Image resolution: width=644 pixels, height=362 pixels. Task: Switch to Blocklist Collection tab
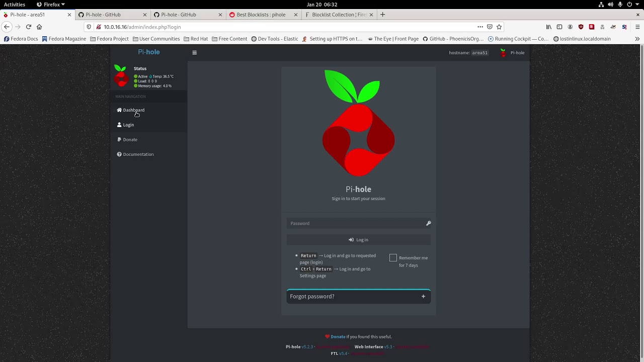click(x=339, y=15)
